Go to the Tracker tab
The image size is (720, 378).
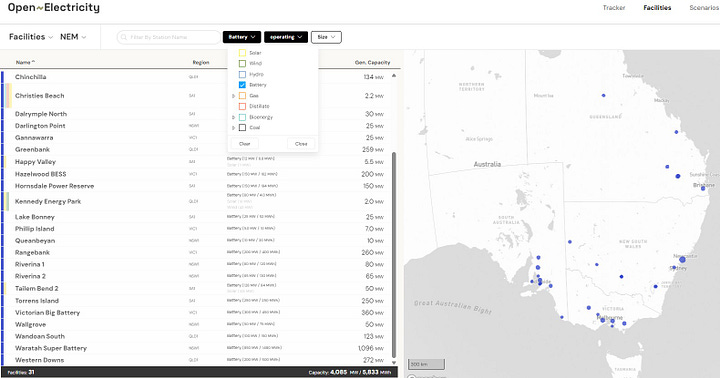[614, 8]
